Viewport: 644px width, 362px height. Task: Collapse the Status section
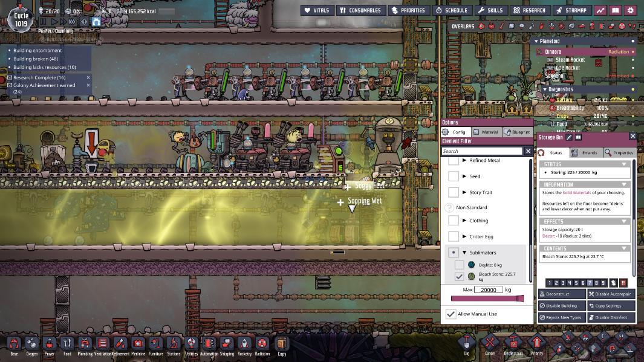tap(624, 164)
